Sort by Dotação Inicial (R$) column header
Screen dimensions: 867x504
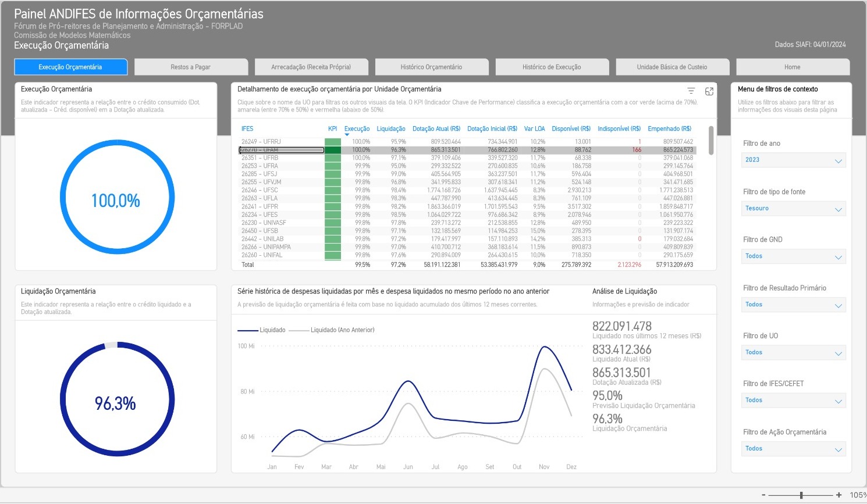pyautogui.click(x=492, y=128)
